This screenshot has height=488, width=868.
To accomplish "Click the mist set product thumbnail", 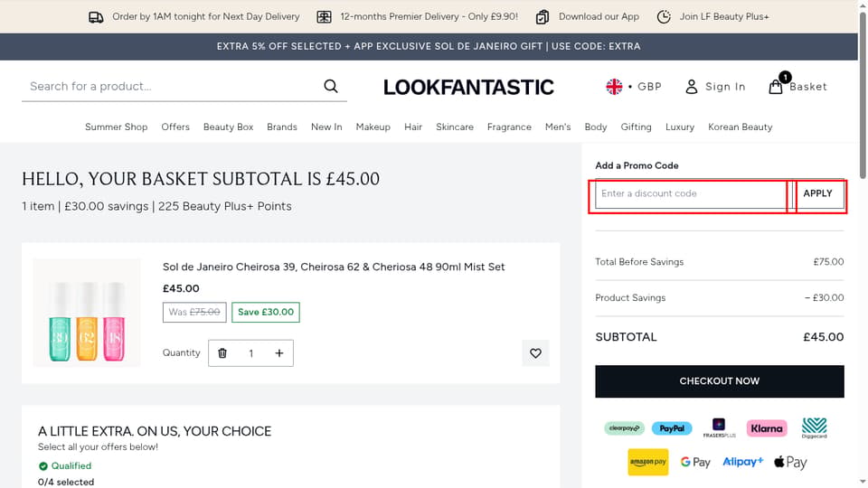I will [x=87, y=313].
